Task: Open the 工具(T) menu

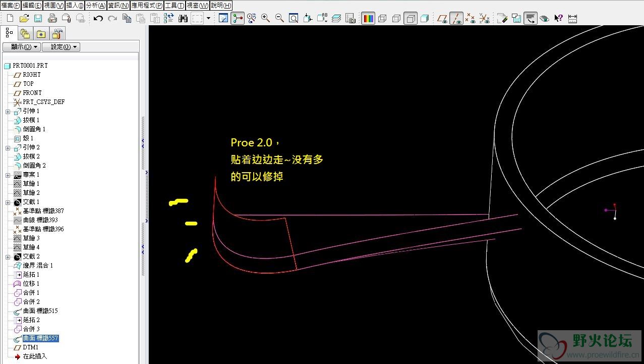Action: tap(174, 5)
